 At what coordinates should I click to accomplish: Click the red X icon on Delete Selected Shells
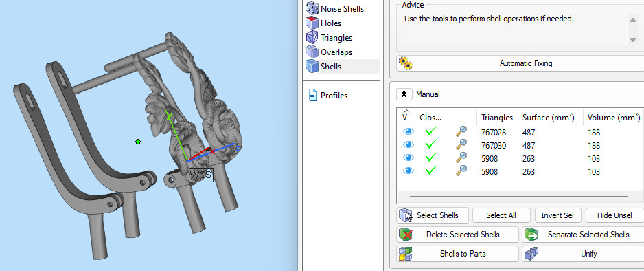(x=405, y=235)
